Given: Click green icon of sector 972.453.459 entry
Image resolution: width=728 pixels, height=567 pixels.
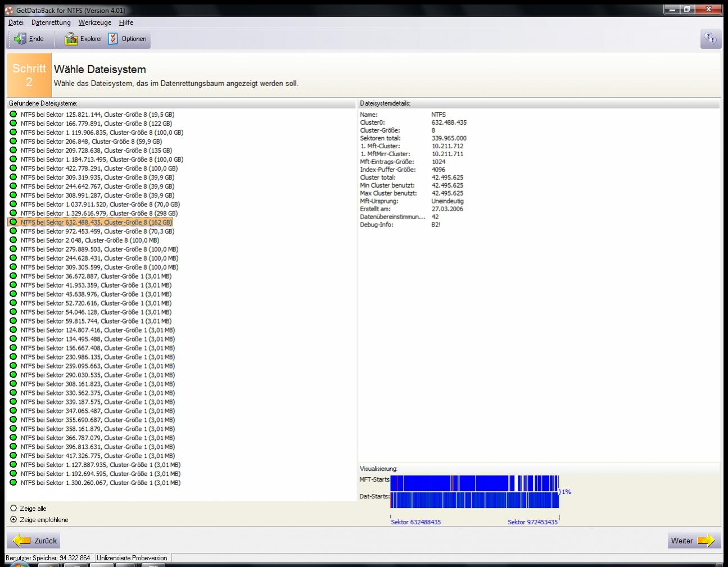Looking at the screenshot, I should pos(13,232).
